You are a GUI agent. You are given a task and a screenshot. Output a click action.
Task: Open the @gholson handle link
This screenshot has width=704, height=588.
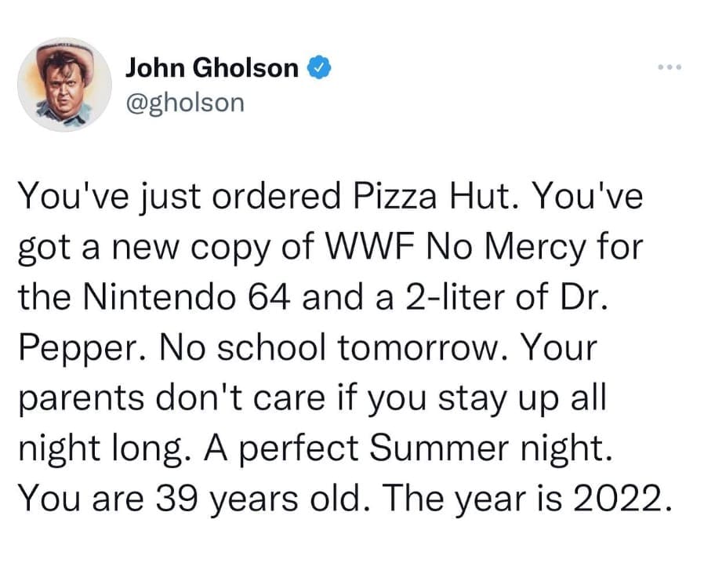click(184, 102)
